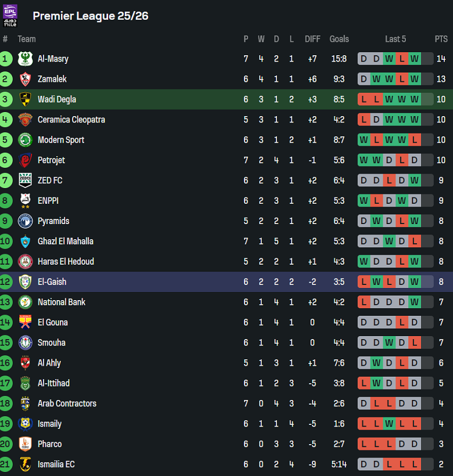The width and height of the screenshot is (453, 476).
Task: Click the Al-Masry club crest
Action: (25, 59)
